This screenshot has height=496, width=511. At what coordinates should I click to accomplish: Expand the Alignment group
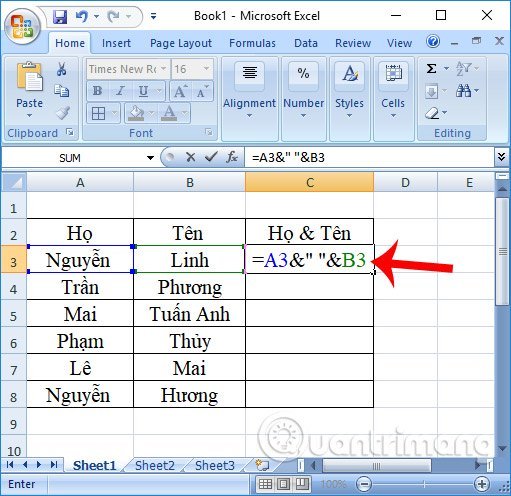(x=249, y=99)
